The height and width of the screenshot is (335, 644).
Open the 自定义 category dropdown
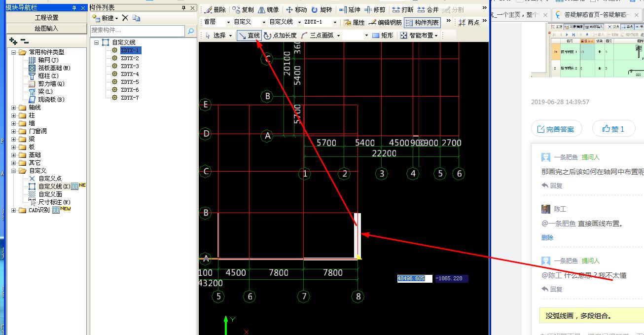(x=264, y=22)
